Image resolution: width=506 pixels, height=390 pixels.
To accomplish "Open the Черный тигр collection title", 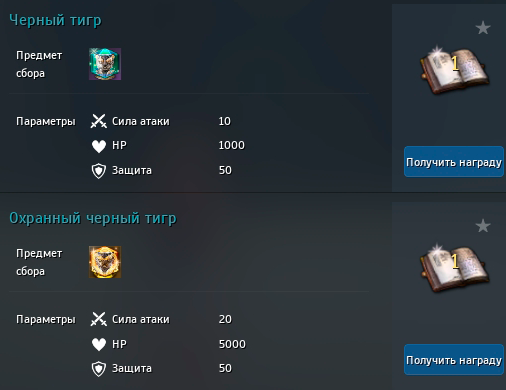I will pyautogui.click(x=55, y=20).
